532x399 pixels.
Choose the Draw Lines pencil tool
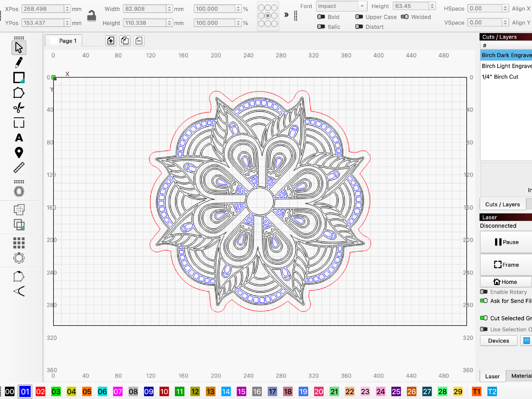click(x=19, y=63)
